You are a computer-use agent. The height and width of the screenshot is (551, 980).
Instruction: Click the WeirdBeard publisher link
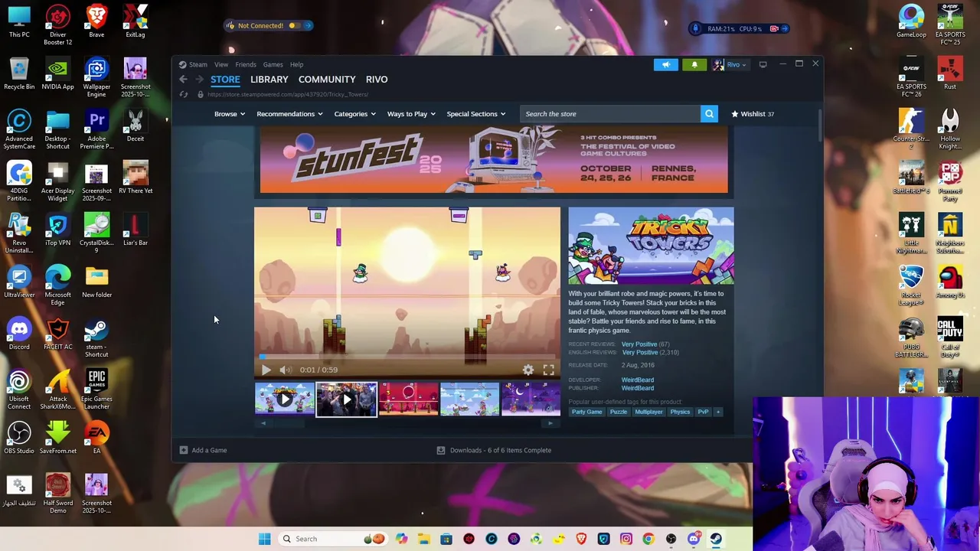click(638, 388)
